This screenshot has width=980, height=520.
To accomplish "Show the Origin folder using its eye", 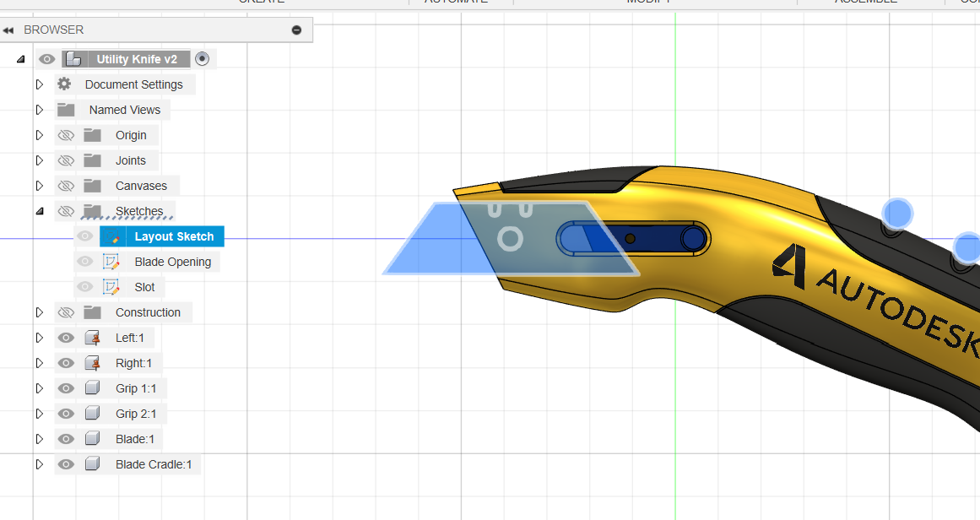I will tap(66, 135).
